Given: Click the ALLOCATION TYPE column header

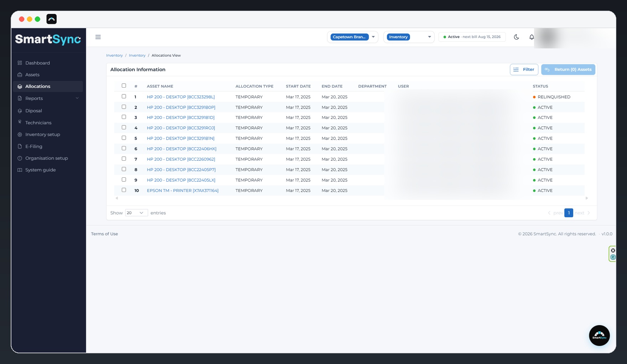Looking at the screenshot, I should (x=254, y=86).
